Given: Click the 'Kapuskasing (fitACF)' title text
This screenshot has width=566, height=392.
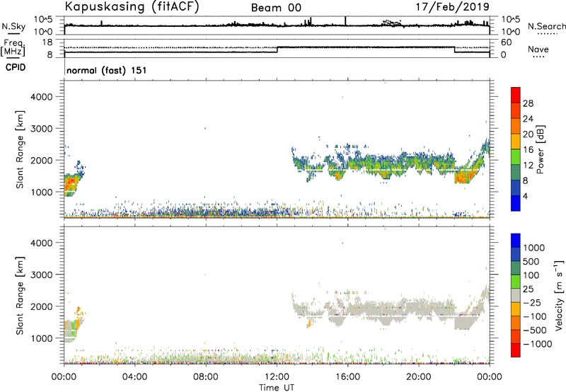Looking at the screenshot, I should pos(132,7).
